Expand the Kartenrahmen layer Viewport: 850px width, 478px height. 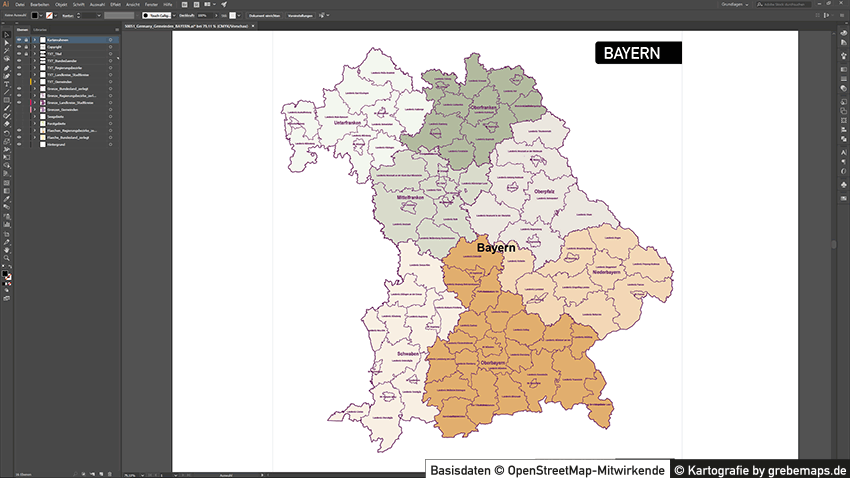tap(34, 40)
